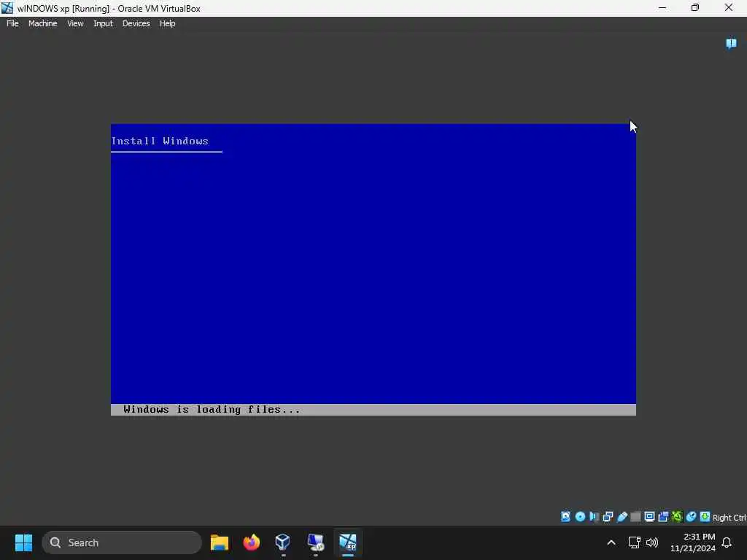The height and width of the screenshot is (560, 747).
Task: Click the volume speaker tray icon
Action: [x=651, y=542]
